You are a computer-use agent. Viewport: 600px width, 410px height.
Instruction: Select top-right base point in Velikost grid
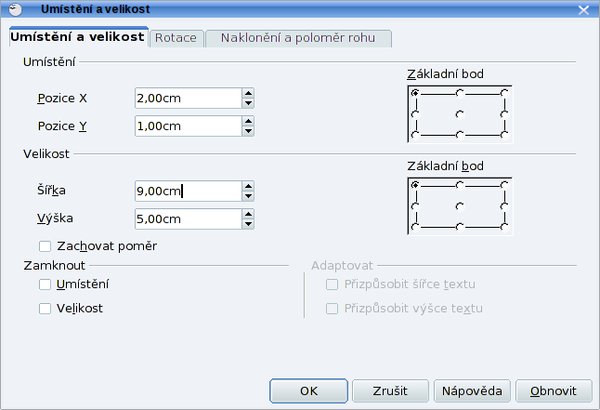[504, 185]
